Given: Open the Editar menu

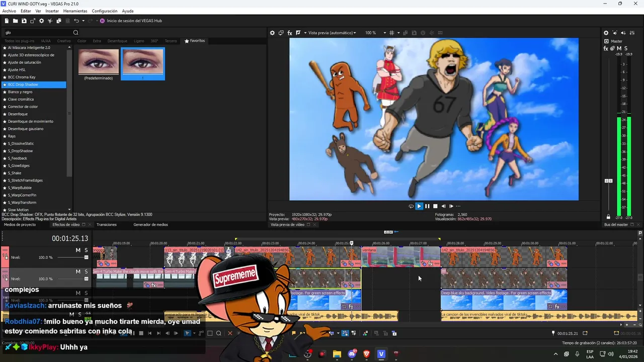Looking at the screenshot, I should pos(26,11).
